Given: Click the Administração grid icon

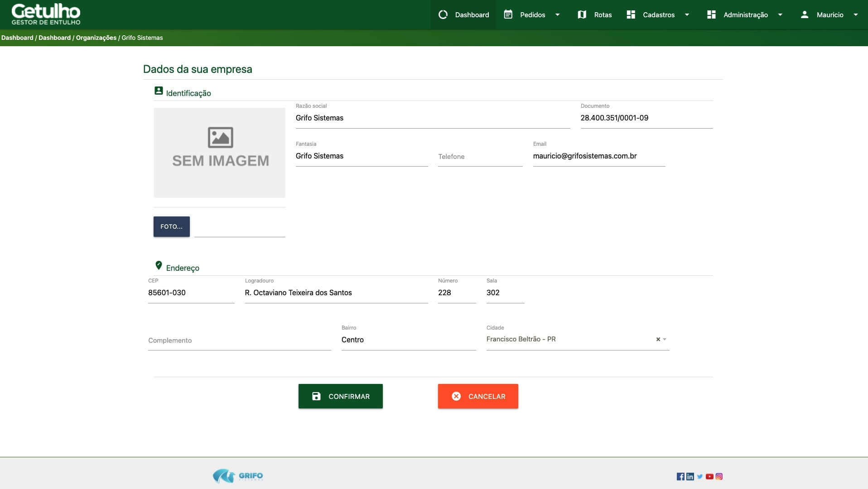Looking at the screenshot, I should click(711, 14).
